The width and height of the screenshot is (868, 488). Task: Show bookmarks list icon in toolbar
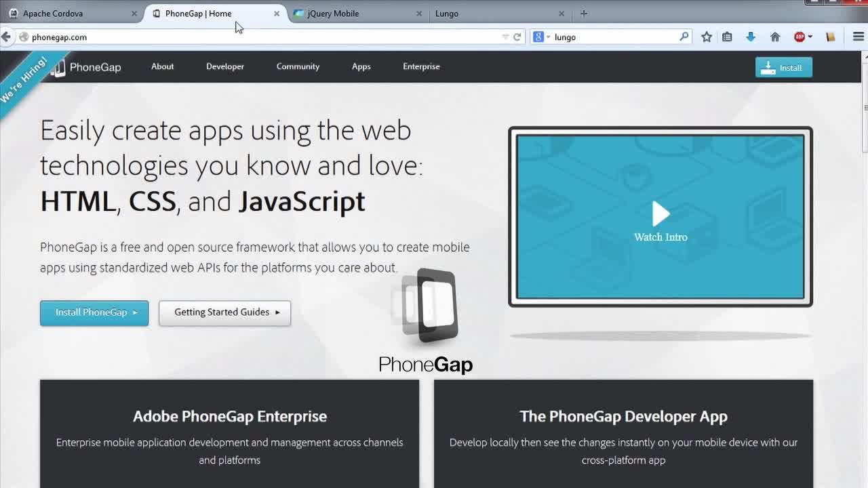[x=727, y=37]
